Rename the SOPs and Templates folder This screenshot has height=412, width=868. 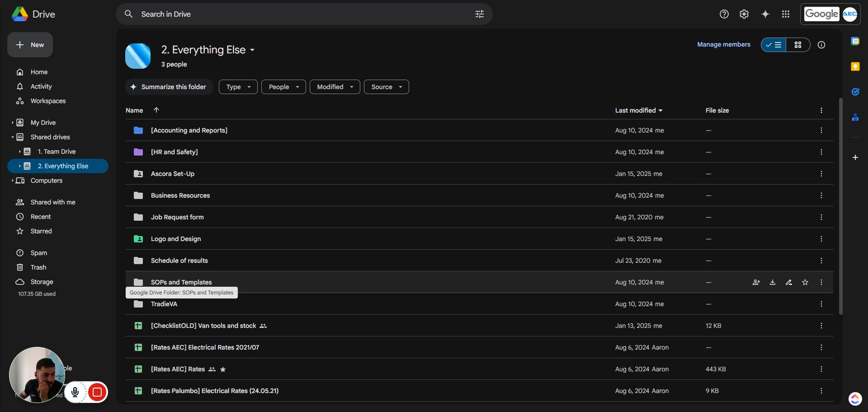tap(789, 282)
